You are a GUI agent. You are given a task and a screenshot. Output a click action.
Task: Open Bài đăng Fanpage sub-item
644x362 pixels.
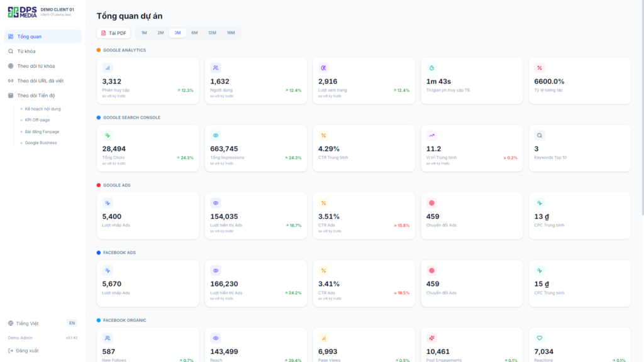42,132
